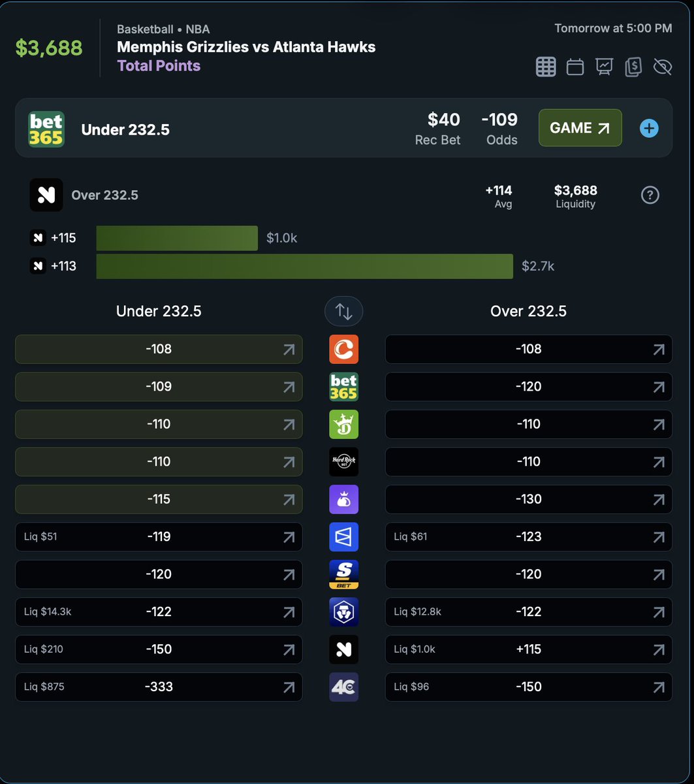
Task: Select Under -122 with Liq $14.3k
Action: 159,612
